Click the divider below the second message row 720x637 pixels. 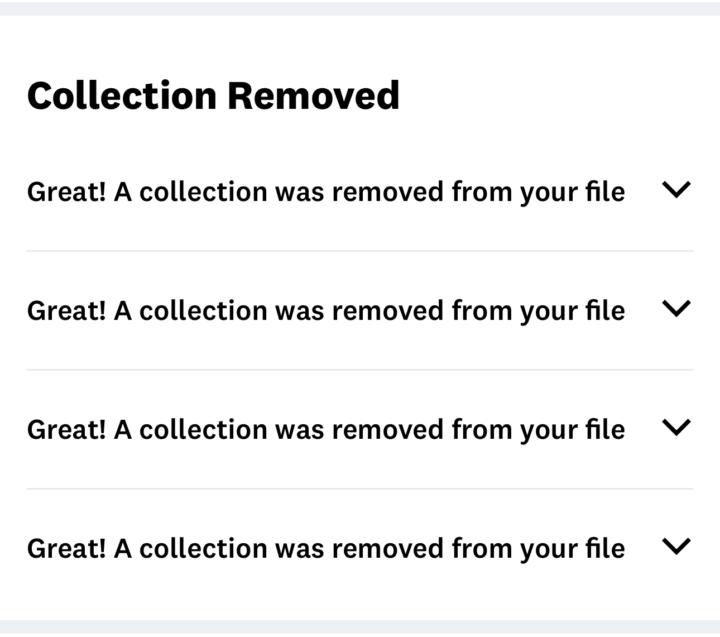pos(360,370)
